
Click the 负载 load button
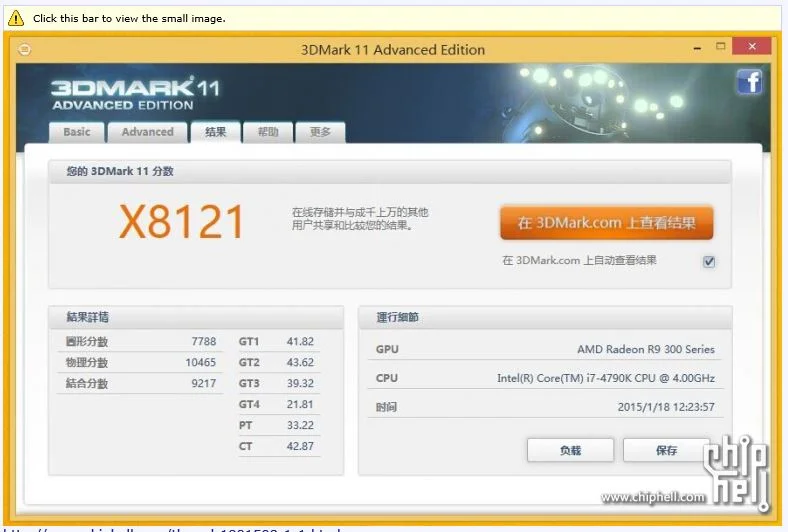[570, 450]
